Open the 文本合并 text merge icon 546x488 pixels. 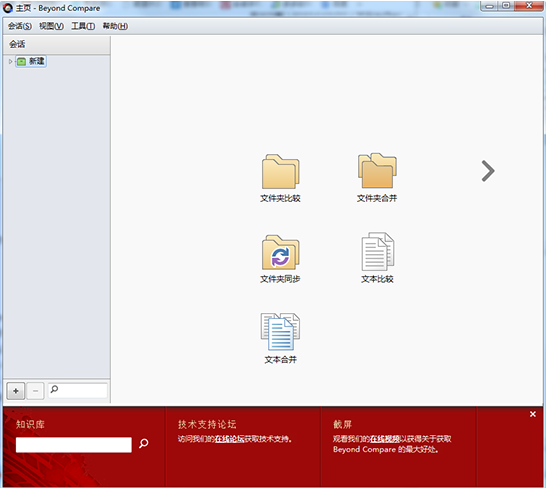pyautogui.click(x=280, y=332)
